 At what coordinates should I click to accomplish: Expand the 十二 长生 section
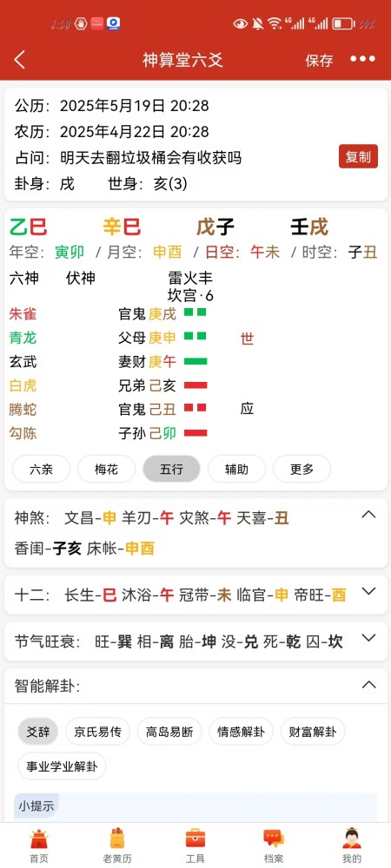(368, 591)
